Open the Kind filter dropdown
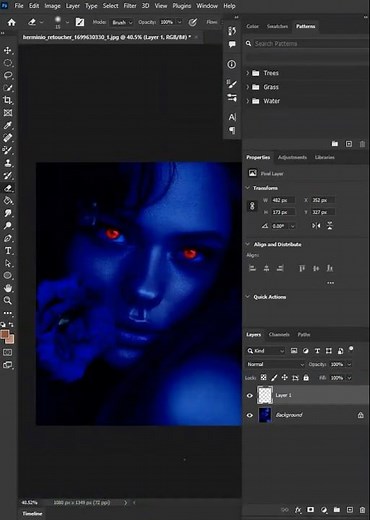Screen dimensions: 370x520 pyautogui.click(x=266, y=351)
